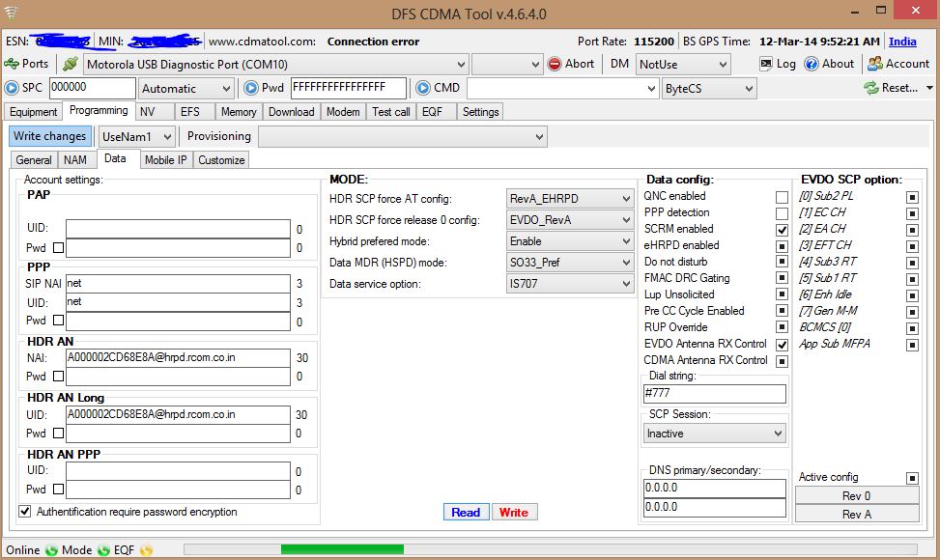Click the Write changes button
Viewport: 940px width, 560px height.
50,136
